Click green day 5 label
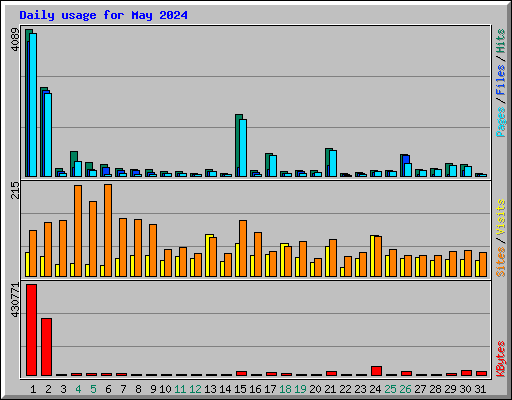The width and height of the screenshot is (512, 400). click(93, 389)
